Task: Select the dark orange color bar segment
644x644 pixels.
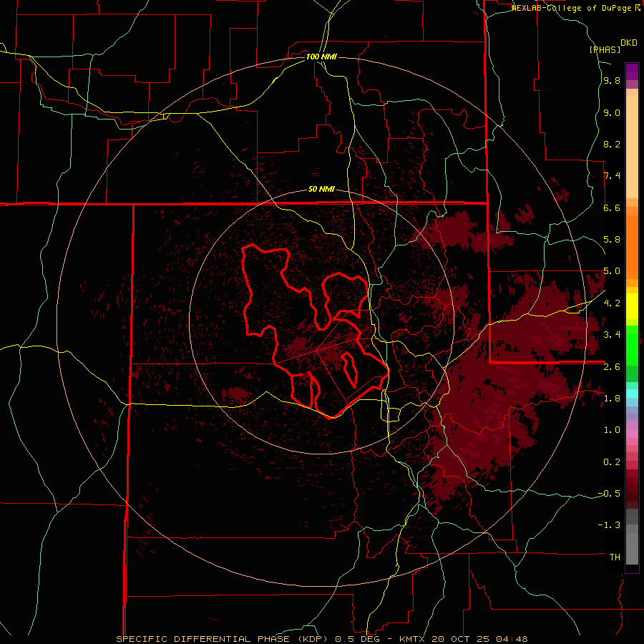Action: tap(632, 247)
